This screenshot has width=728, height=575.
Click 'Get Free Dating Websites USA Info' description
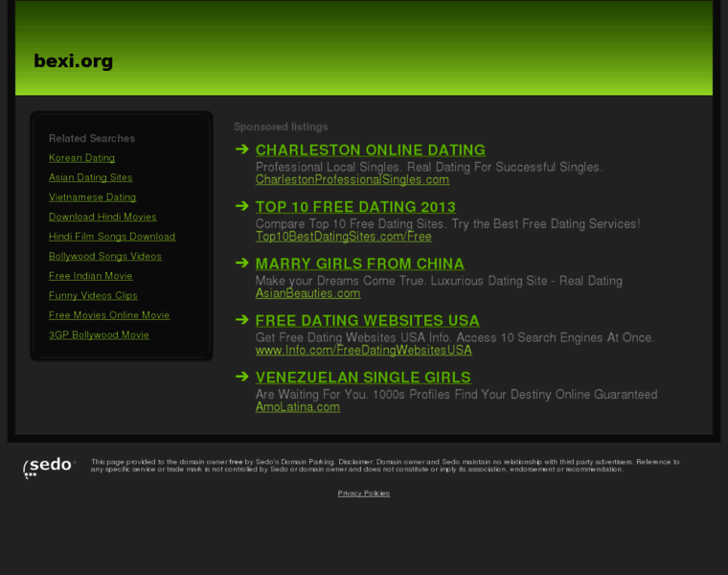[455, 337]
